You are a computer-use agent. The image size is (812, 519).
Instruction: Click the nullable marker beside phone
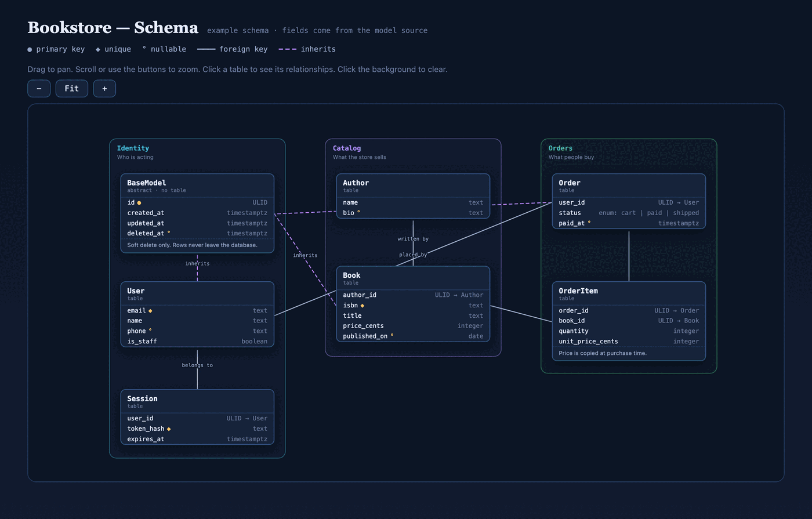click(150, 330)
